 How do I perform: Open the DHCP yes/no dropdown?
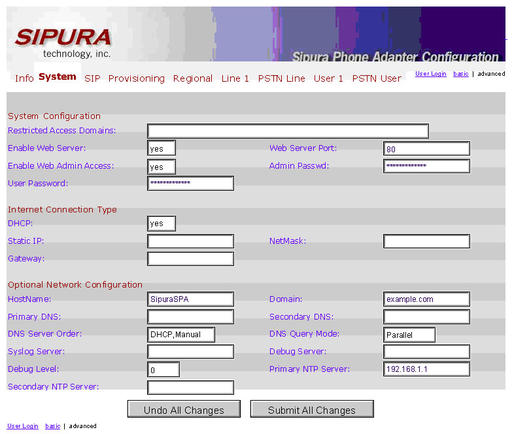(161, 223)
